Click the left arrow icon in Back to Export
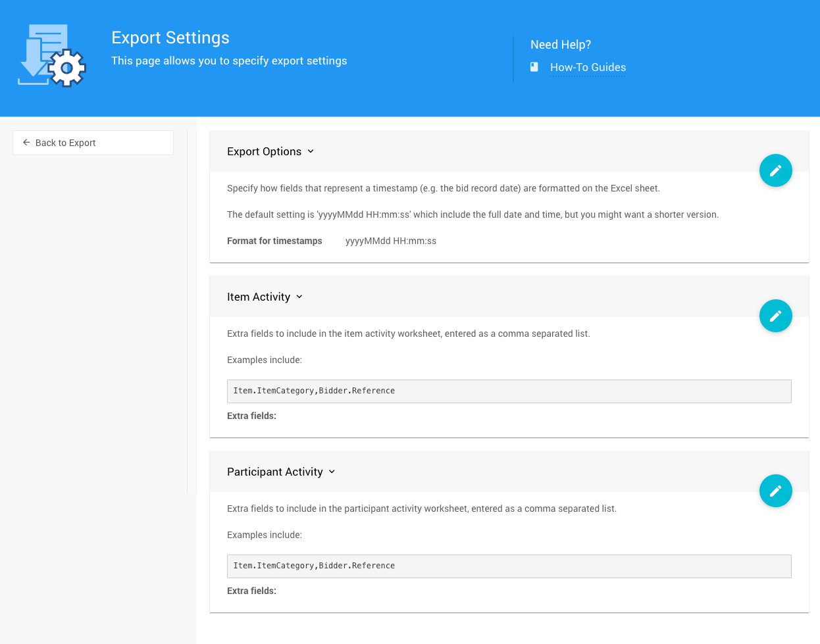Image resolution: width=820 pixels, height=644 pixels. (26, 143)
